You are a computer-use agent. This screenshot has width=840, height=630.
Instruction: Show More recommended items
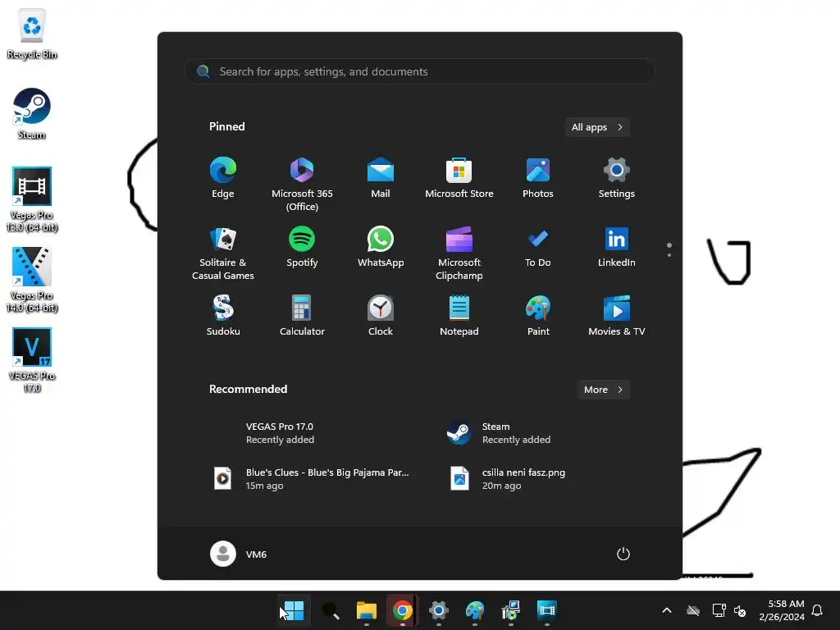click(x=603, y=390)
